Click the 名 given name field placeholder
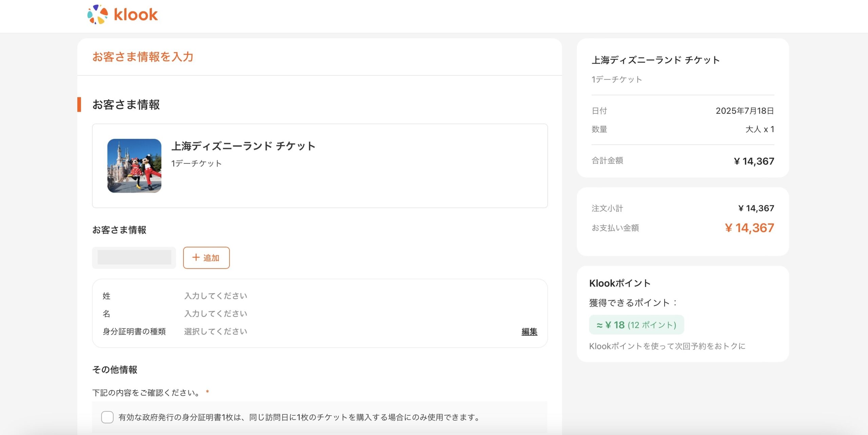Screen dimensions: 868x435 pyautogui.click(x=216, y=313)
